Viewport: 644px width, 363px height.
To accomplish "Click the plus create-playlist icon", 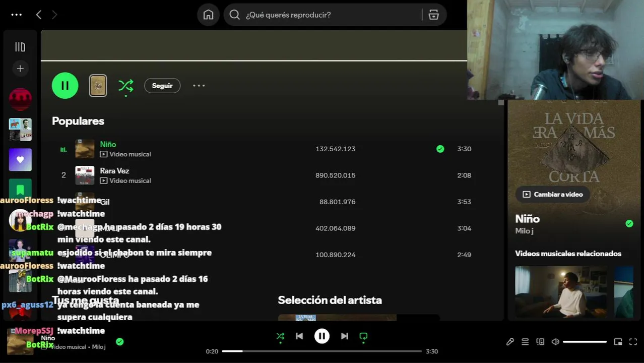I will [x=20, y=69].
